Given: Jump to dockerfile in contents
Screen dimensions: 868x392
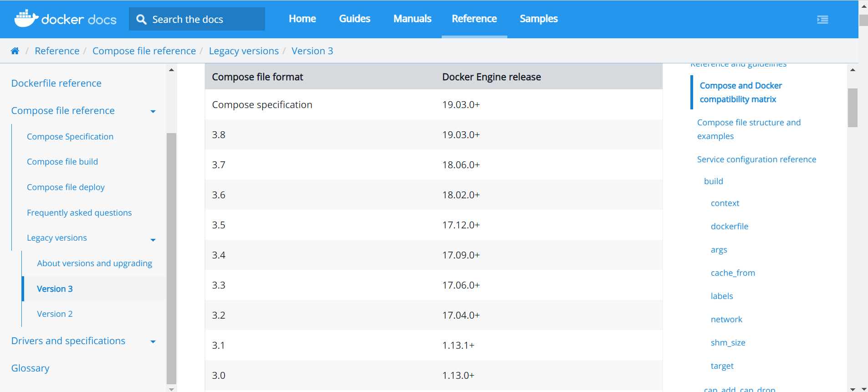Looking at the screenshot, I should point(730,226).
